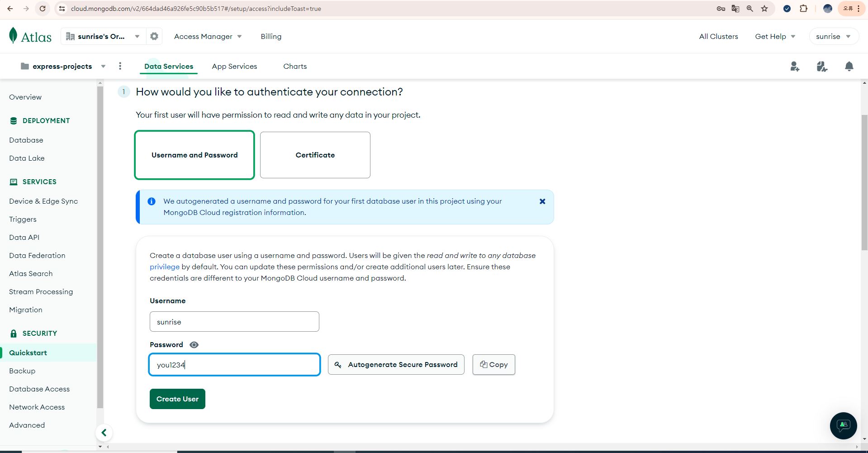Open Database Access in the sidebar
The image size is (868, 453).
click(39, 389)
